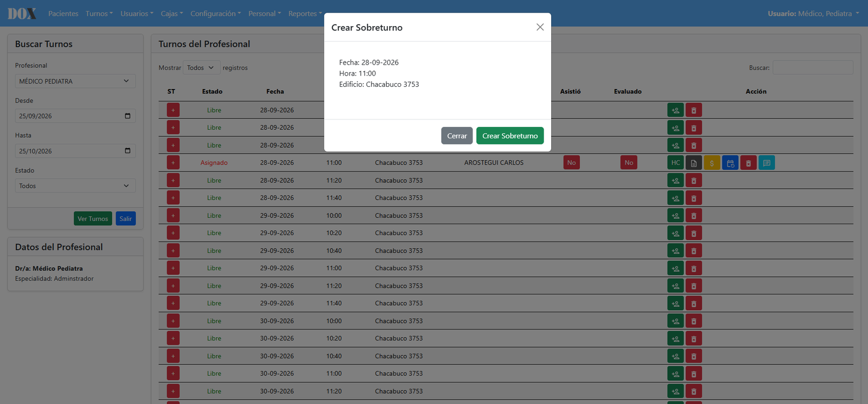Click the assign-patient icon for the 28-09-2026 11:20 slot
The height and width of the screenshot is (404, 868).
pos(675,180)
